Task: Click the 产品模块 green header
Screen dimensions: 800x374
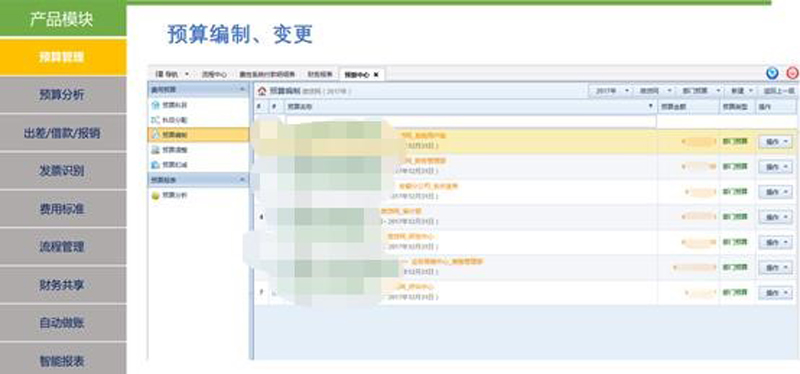Action: (63, 19)
